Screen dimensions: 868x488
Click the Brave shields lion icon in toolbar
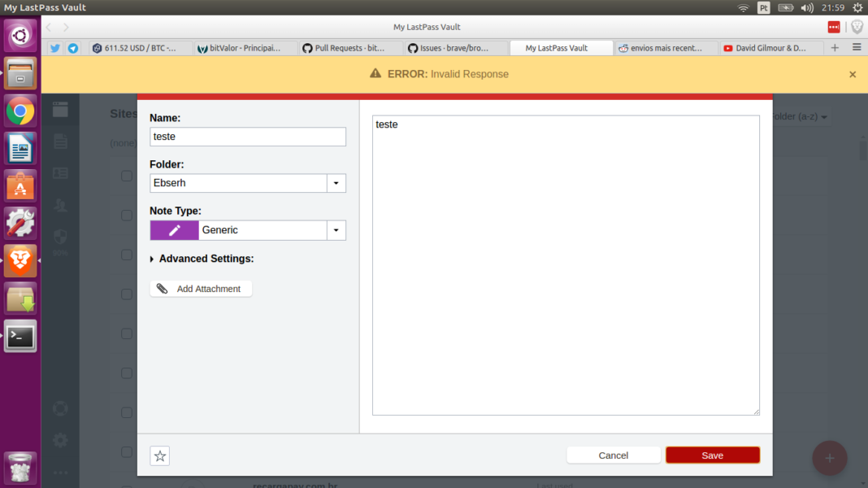pyautogui.click(x=857, y=27)
